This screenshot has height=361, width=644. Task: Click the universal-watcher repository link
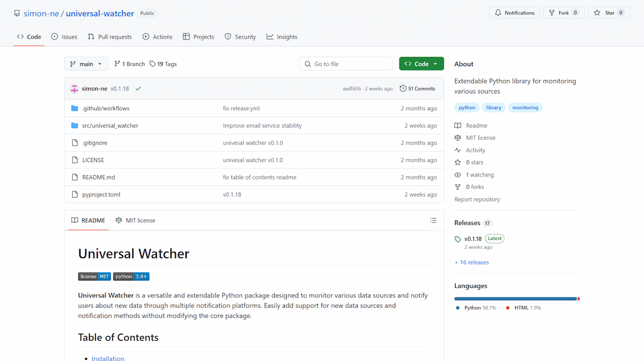pyautogui.click(x=100, y=13)
